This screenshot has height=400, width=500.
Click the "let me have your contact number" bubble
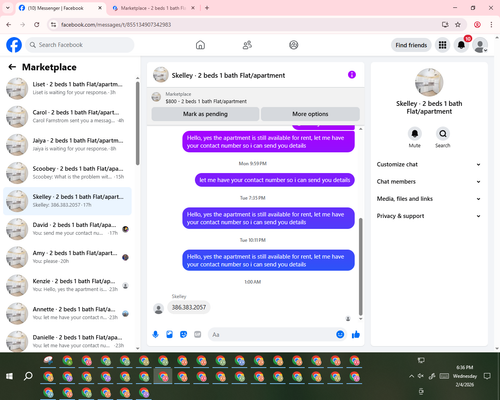pos(275,180)
